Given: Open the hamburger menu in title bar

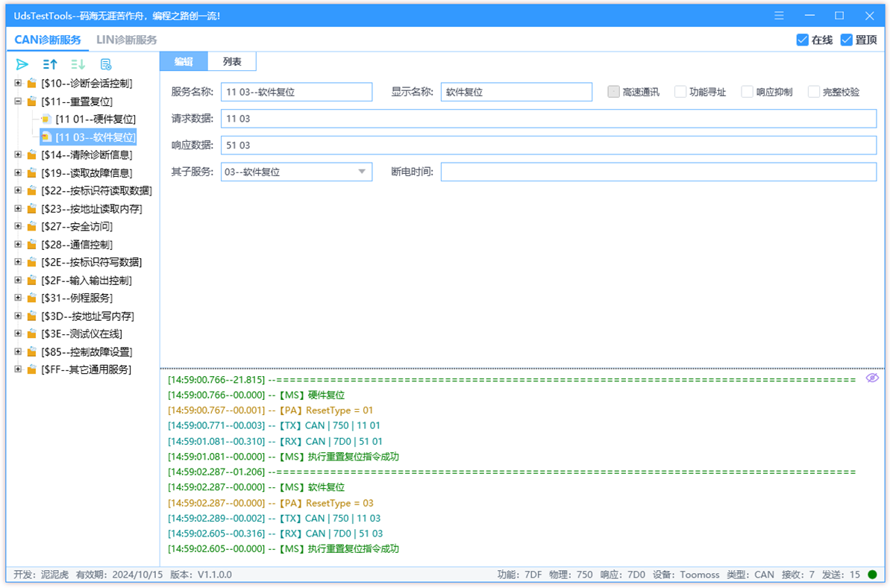Looking at the screenshot, I should (x=779, y=16).
